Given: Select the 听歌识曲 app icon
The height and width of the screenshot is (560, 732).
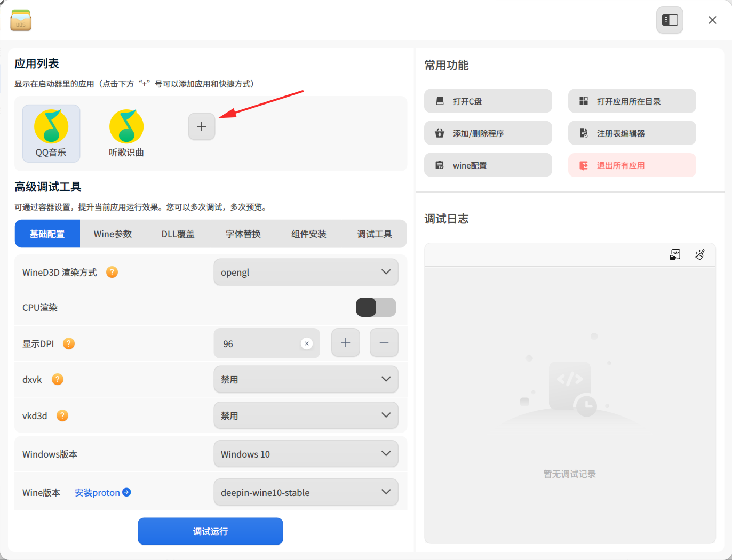Looking at the screenshot, I should point(126,133).
